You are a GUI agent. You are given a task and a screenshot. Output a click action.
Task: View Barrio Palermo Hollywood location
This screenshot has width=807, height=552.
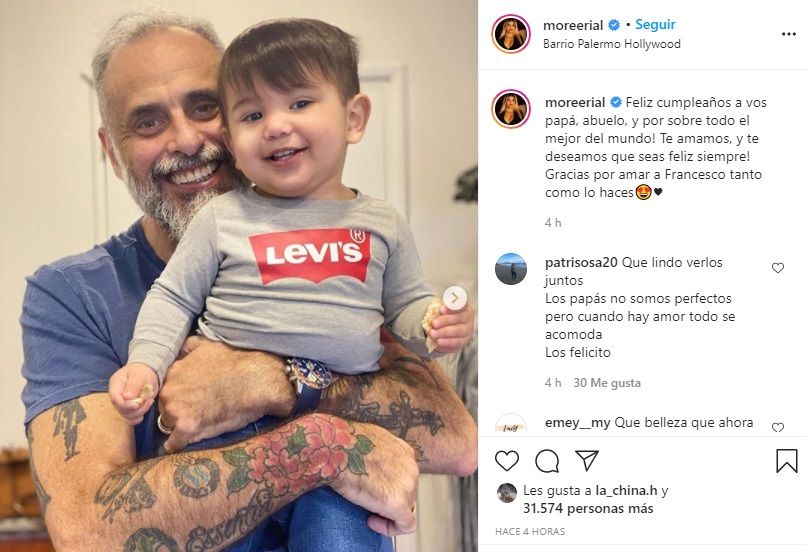[611, 44]
